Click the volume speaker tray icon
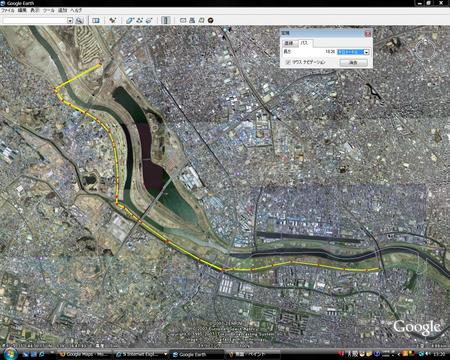 pos(428,354)
